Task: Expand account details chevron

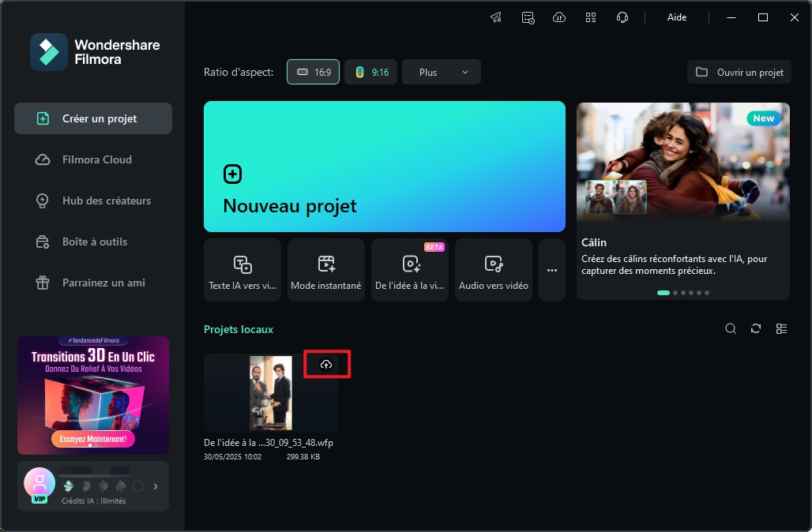Action: pos(156,486)
